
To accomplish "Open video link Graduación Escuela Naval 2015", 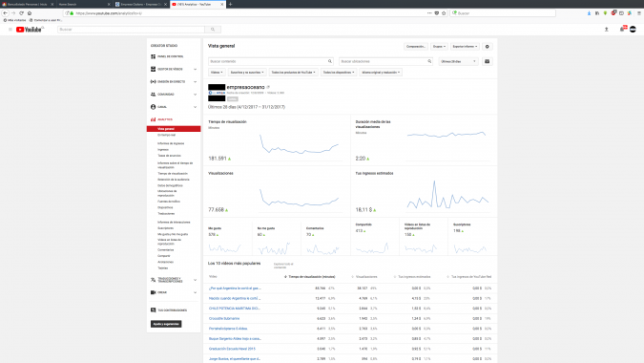I will pos(232,349).
